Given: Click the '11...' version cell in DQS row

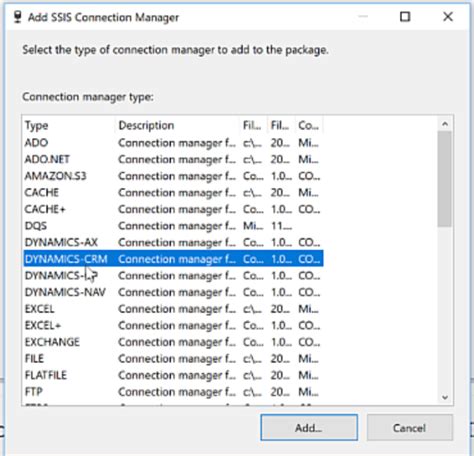Looking at the screenshot, I should pyautogui.click(x=281, y=226).
